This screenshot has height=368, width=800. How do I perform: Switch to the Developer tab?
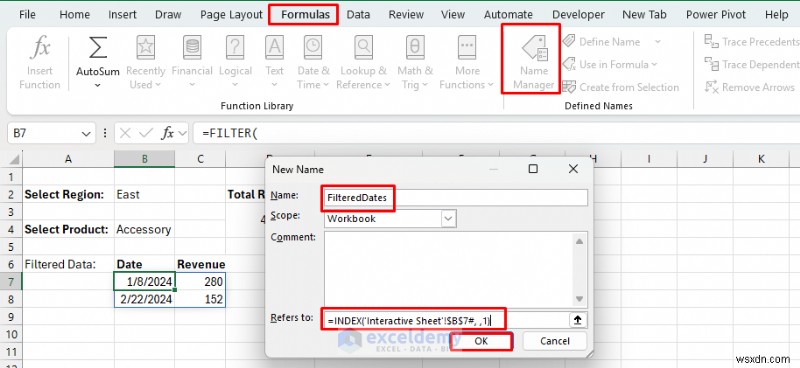(x=579, y=15)
